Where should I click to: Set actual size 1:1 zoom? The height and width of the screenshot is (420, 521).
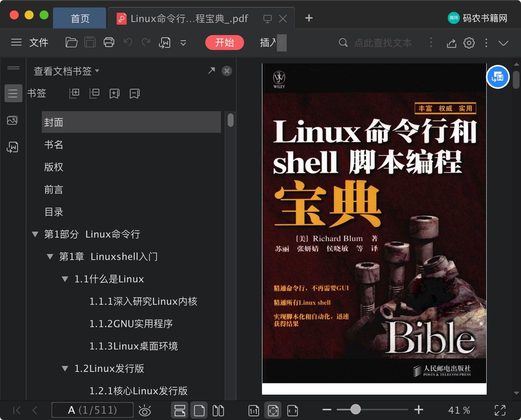[254, 411]
